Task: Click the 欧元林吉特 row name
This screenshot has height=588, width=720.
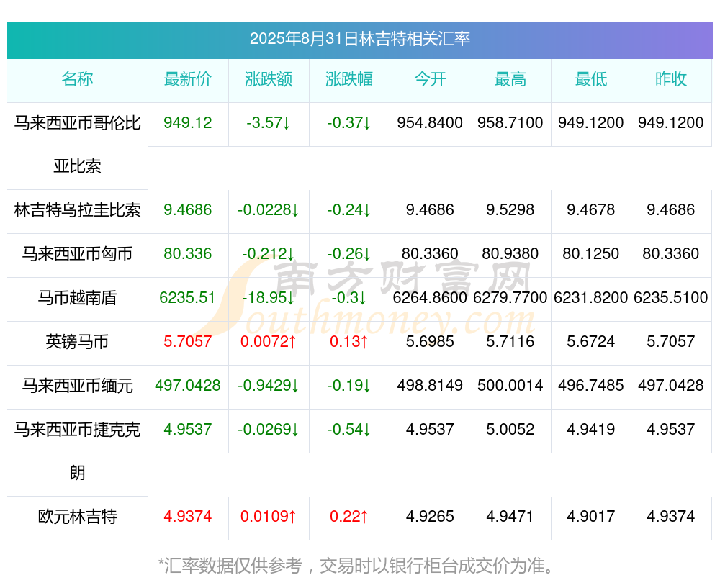Action: pyautogui.click(x=77, y=517)
